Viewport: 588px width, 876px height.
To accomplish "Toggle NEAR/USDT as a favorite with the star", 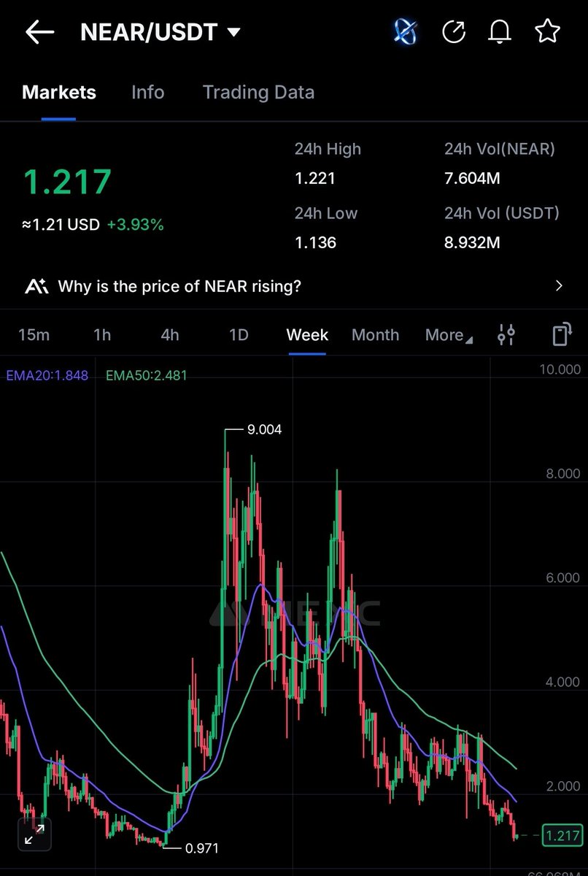I will (547, 31).
